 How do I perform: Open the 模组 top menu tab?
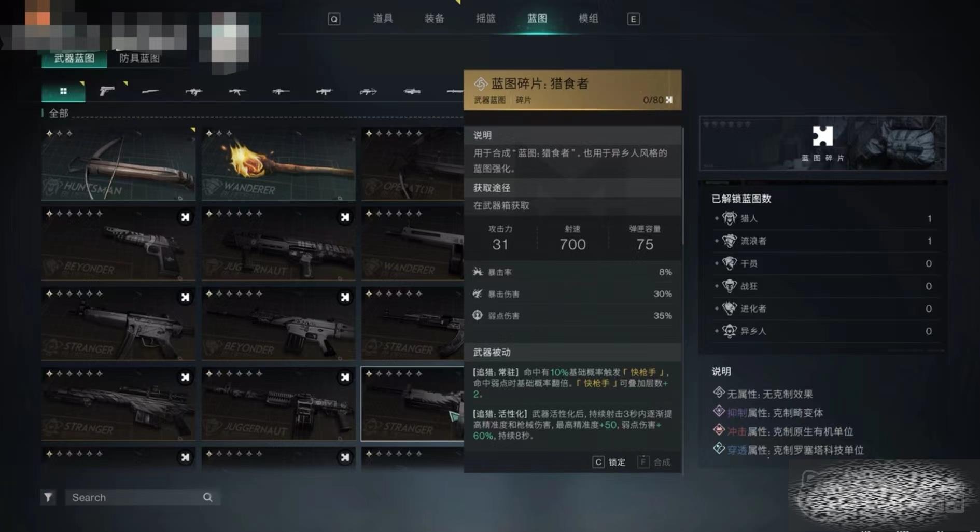pos(588,19)
